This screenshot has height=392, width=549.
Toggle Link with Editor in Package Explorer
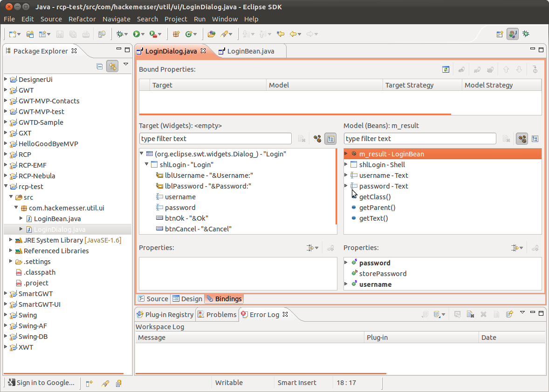(112, 66)
